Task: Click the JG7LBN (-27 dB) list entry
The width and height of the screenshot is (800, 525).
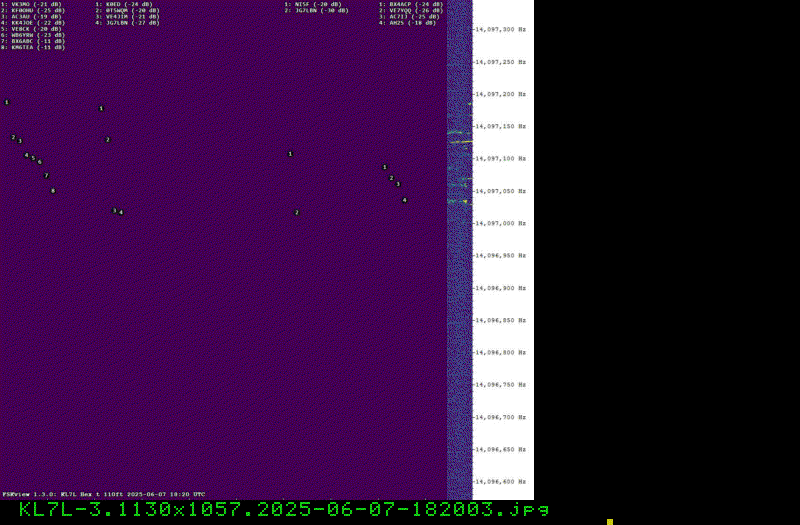Action: (128, 23)
